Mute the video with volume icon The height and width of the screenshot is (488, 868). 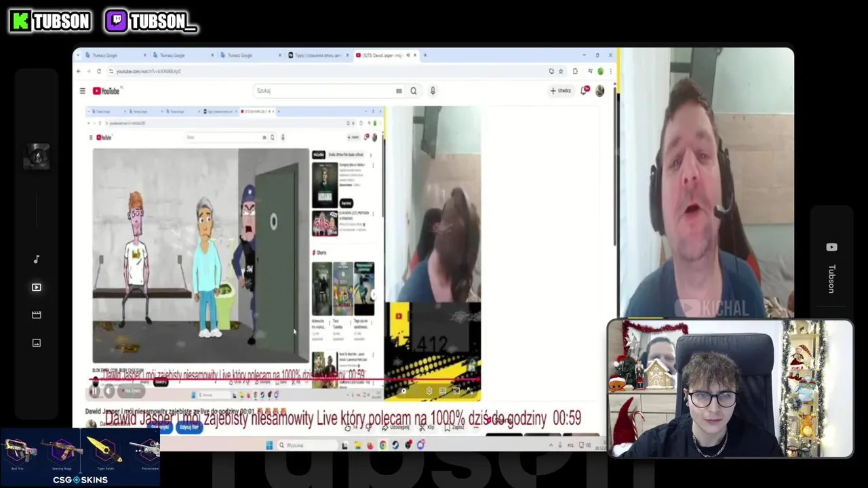(x=109, y=391)
